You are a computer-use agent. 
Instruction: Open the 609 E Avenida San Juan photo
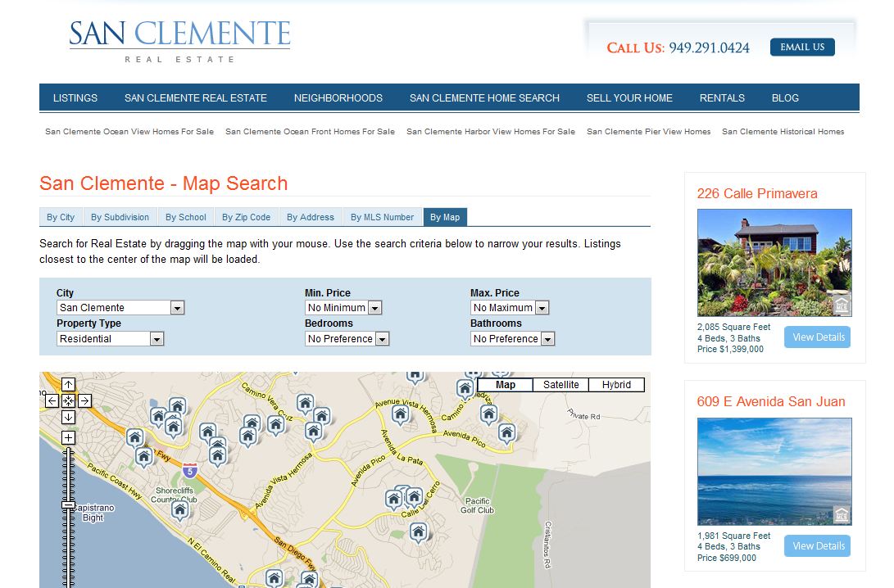click(x=774, y=471)
